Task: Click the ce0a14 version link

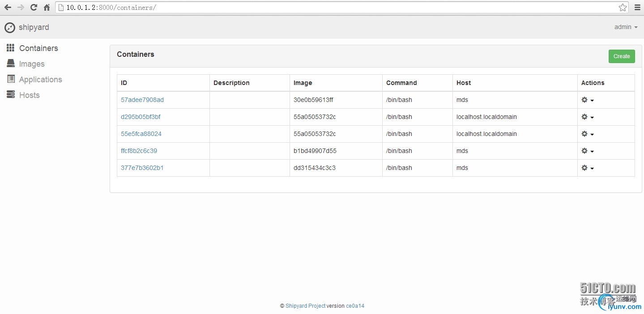Action: pos(355,306)
